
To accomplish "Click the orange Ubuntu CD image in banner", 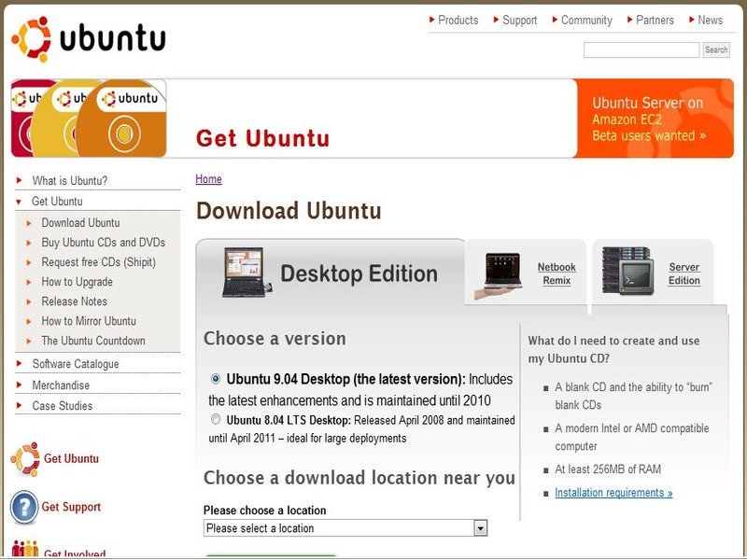I will [x=121, y=119].
